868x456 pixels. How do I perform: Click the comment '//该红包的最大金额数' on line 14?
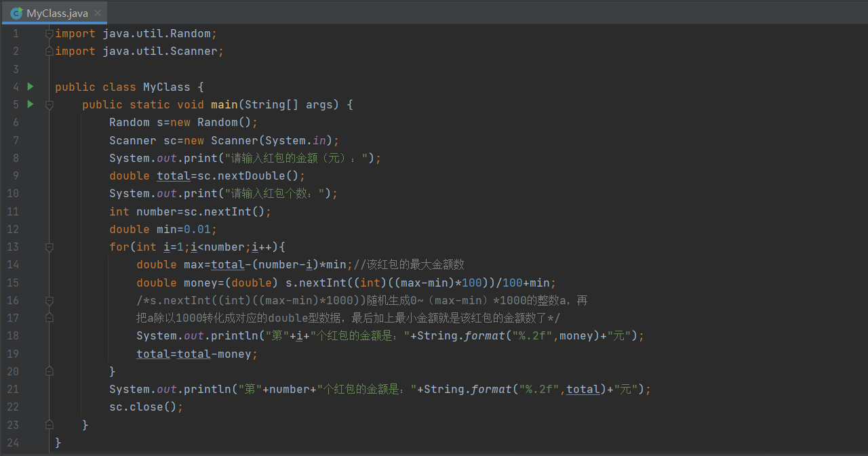(409, 264)
